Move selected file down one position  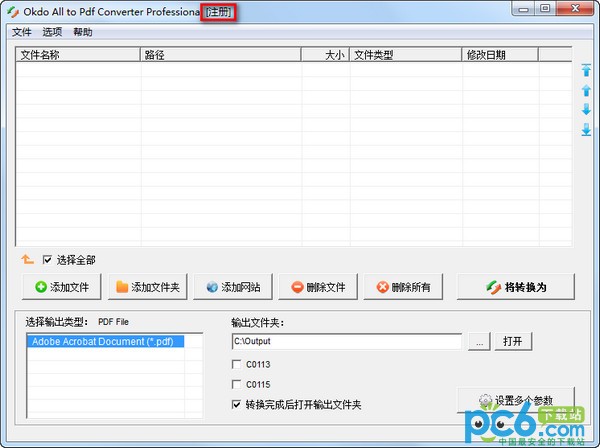tap(586, 110)
